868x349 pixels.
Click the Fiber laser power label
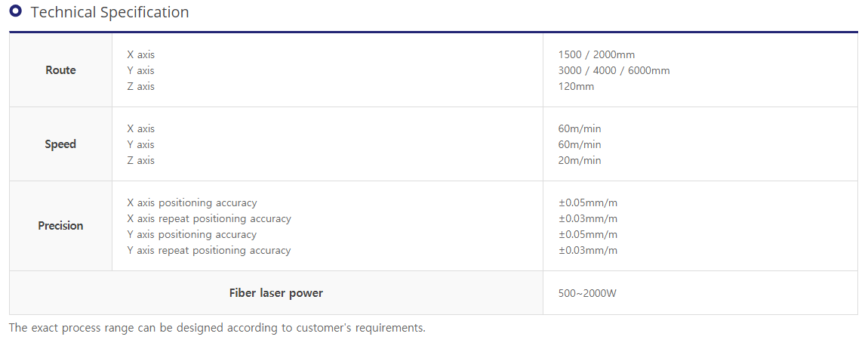[275, 292]
